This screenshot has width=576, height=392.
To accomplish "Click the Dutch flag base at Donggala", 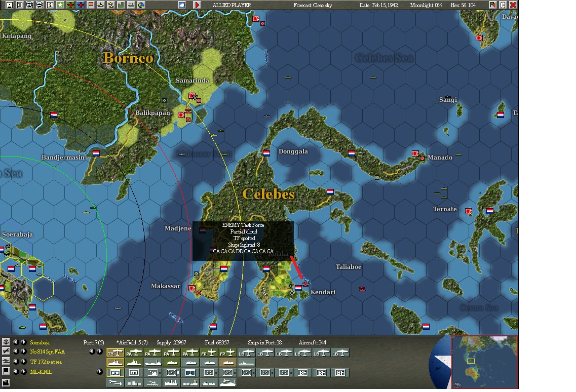I will 266,153.
